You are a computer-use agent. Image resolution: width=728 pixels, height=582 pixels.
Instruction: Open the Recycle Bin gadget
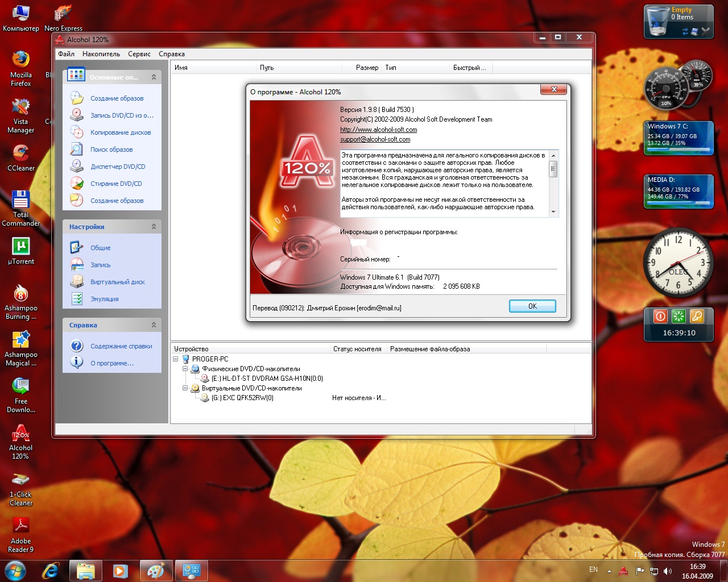pyautogui.click(x=679, y=22)
